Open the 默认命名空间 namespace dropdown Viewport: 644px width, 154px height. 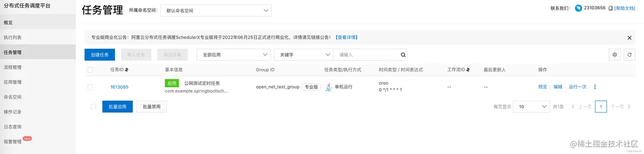(x=216, y=11)
